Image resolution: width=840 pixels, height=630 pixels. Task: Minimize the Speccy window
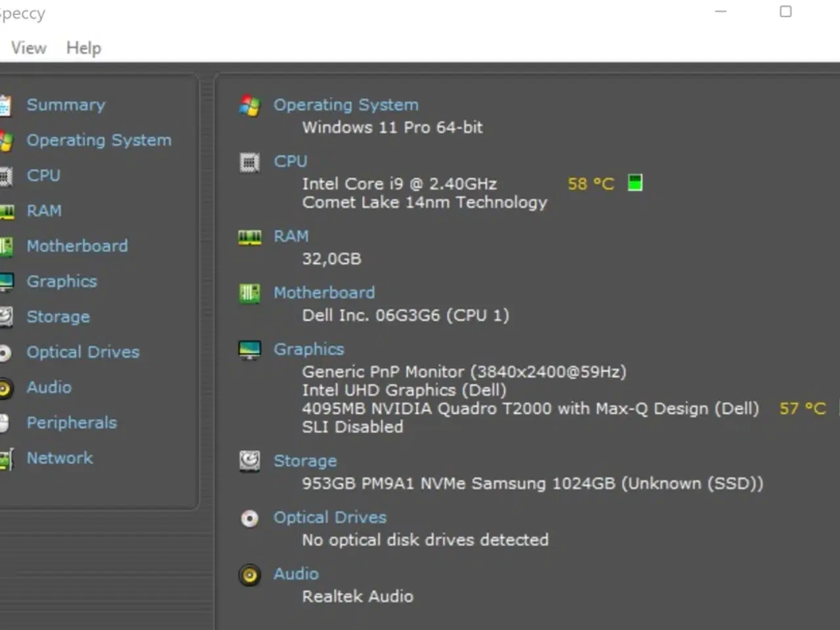(721, 12)
